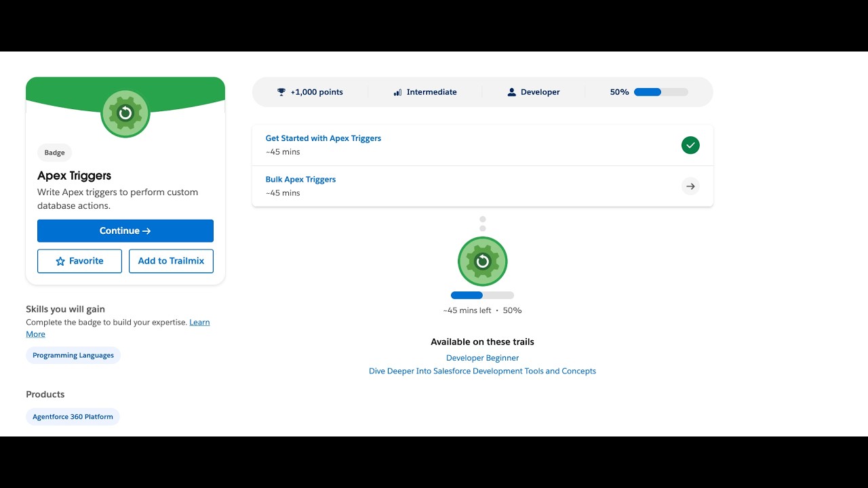868x488 pixels.
Task: Click the 50% text in header bar
Action: click(620, 92)
